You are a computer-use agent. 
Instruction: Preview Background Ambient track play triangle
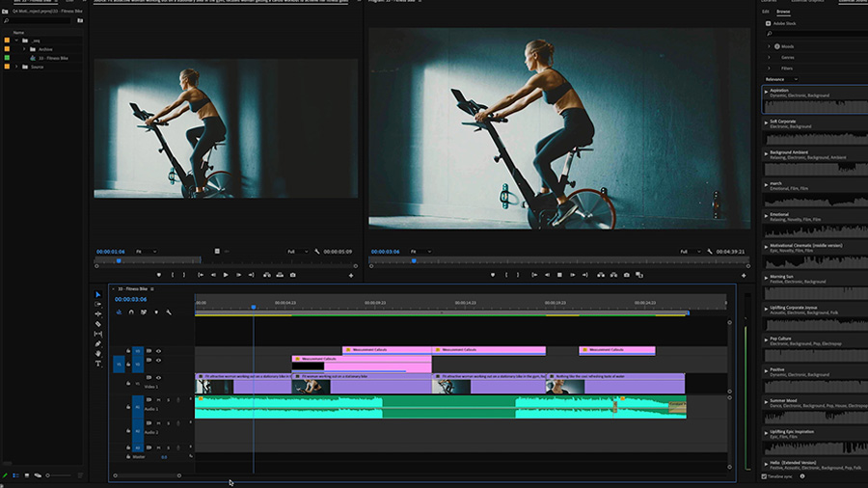[x=766, y=153]
